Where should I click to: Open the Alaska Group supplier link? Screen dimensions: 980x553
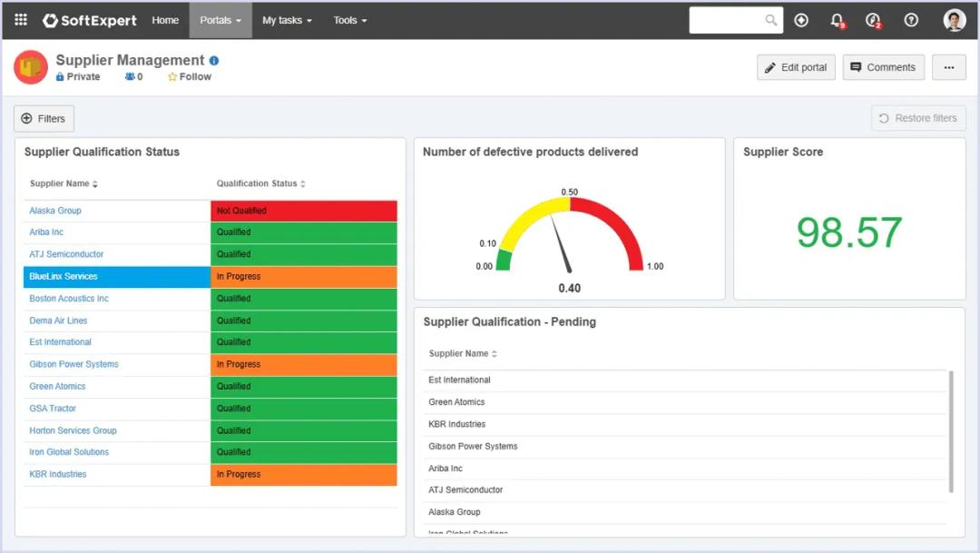[x=55, y=211]
